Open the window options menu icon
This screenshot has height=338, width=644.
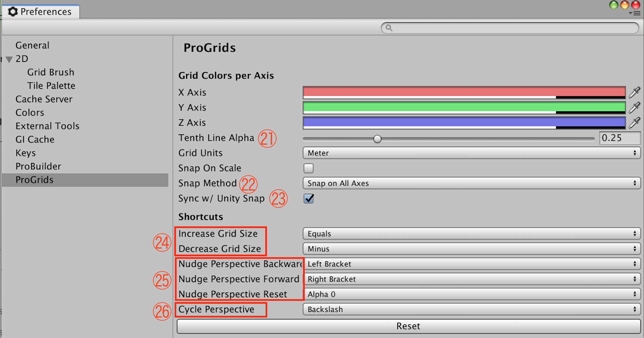[x=635, y=13]
